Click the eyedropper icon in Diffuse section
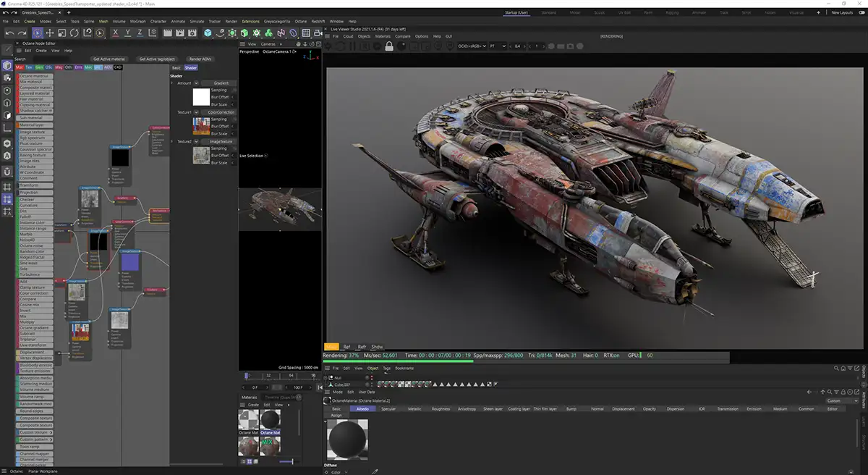 375,471
